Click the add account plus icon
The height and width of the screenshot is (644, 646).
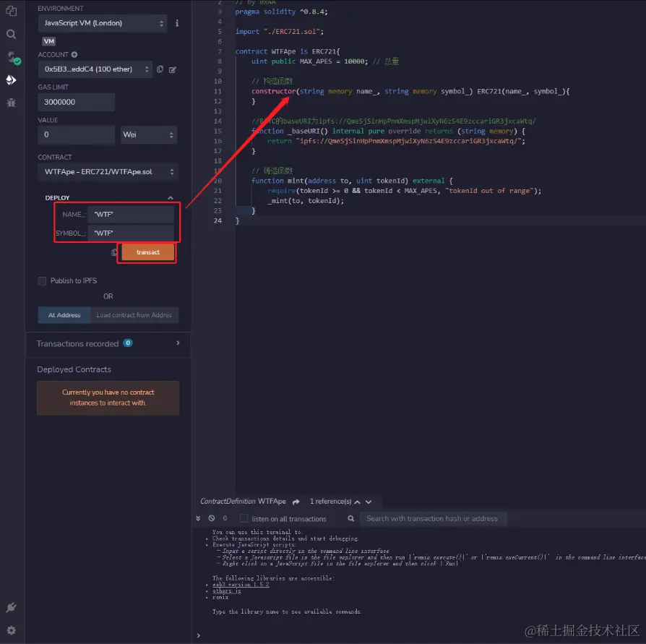74,54
